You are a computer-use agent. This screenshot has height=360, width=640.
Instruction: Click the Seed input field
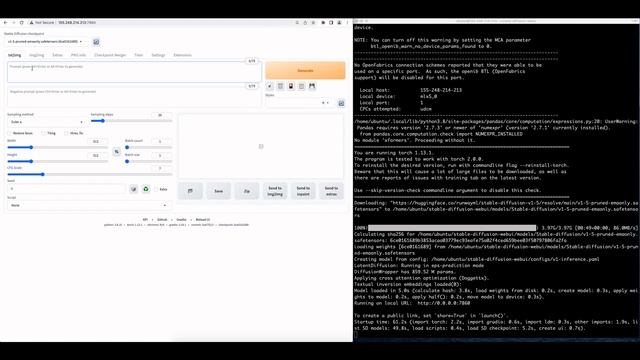67,189
